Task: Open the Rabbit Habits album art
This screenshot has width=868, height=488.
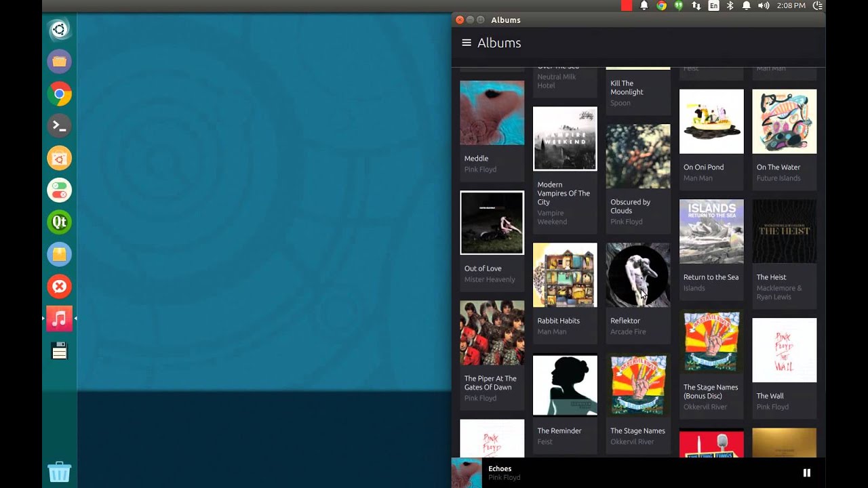Action: [565, 275]
